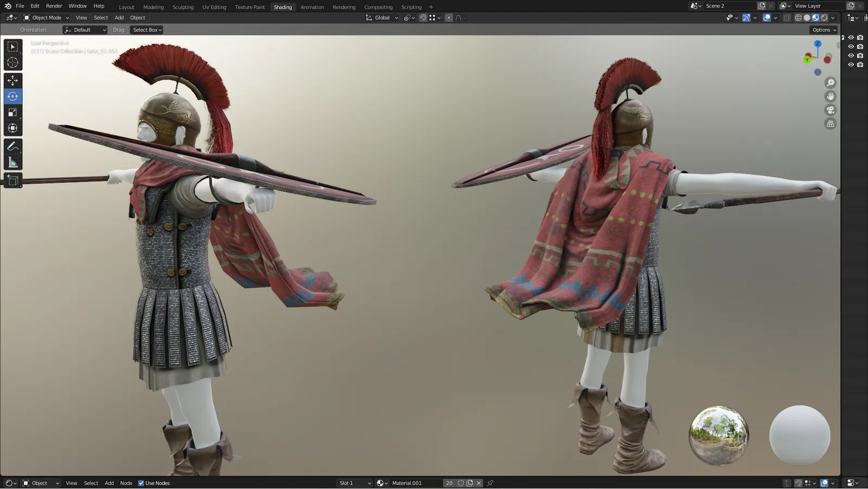Toggle camera view icon
The image size is (868, 489).
point(830,110)
